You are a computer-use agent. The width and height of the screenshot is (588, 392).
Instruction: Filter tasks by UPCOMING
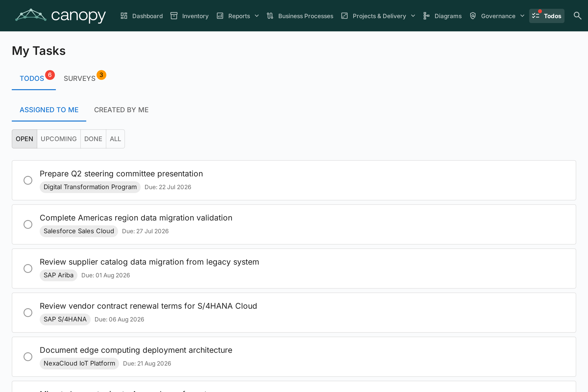59,139
